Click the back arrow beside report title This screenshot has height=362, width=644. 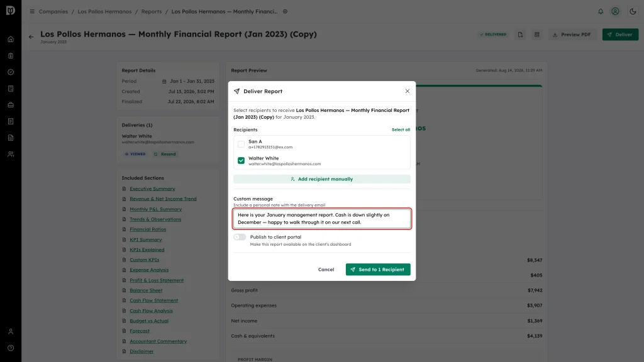point(31,37)
